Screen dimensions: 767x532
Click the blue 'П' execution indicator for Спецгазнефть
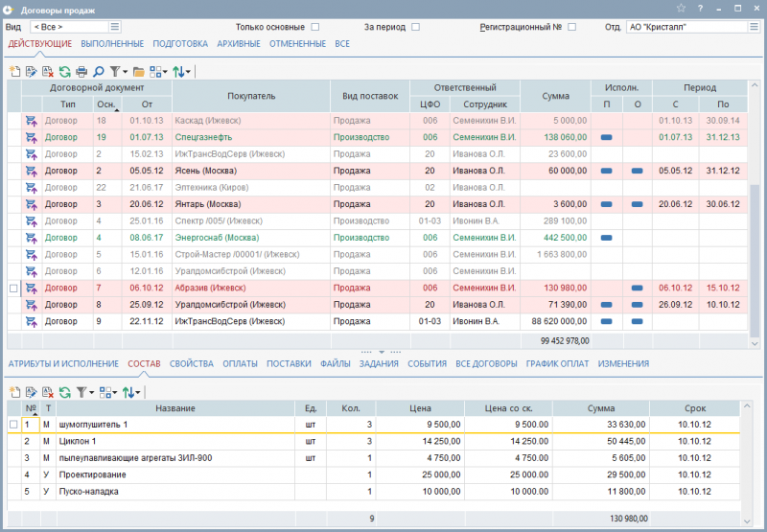coord(606,137)
